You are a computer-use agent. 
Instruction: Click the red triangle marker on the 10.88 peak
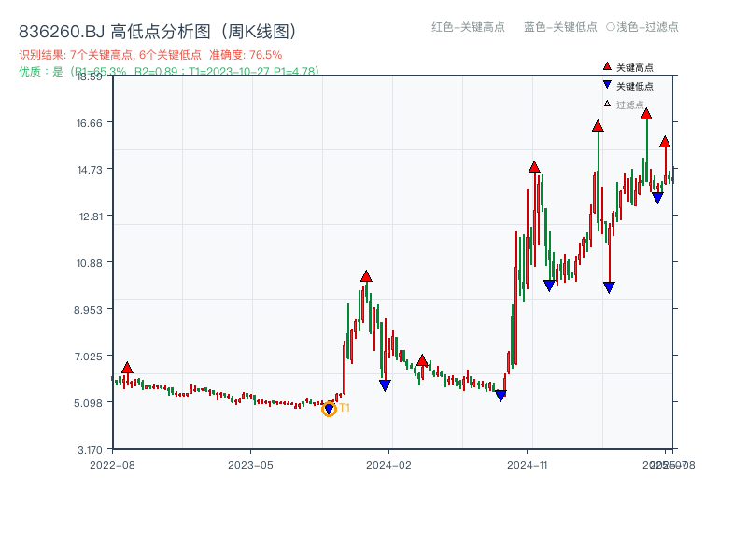[x=365, y=276]
